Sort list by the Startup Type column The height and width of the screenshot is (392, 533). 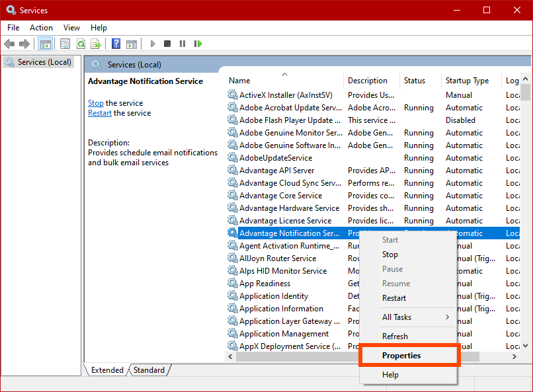pyautogui.click(x=467, y=81)
